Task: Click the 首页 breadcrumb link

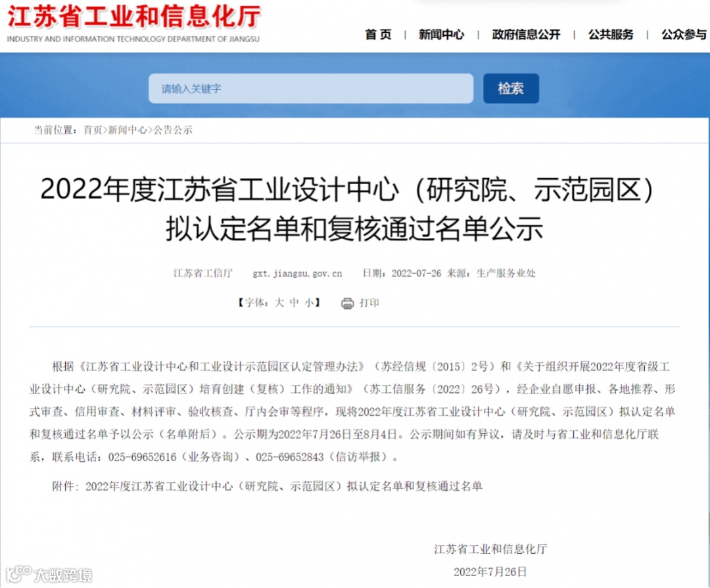Action: tap(93, 130)
